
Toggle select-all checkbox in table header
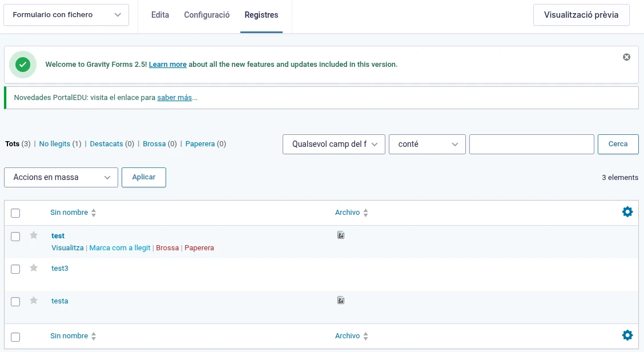pos(15,213)
